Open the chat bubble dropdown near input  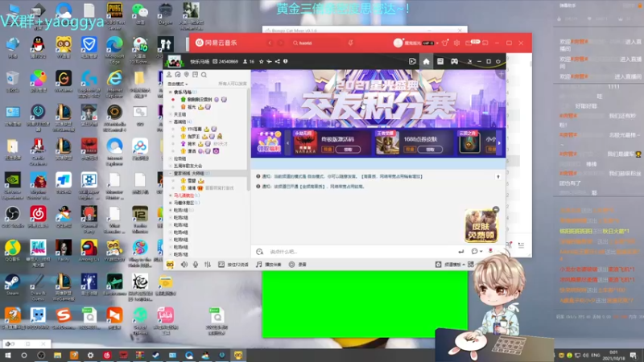click(477, 251)
